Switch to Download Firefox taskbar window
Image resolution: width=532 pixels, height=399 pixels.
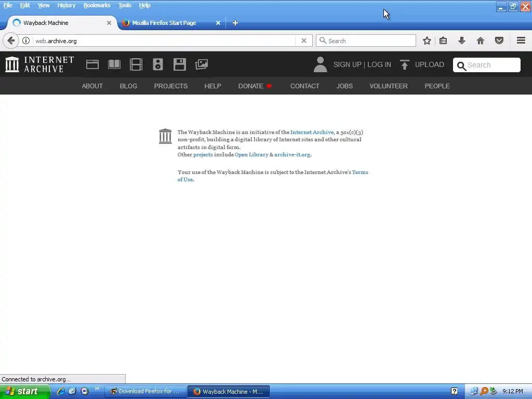tap(145, 392)
